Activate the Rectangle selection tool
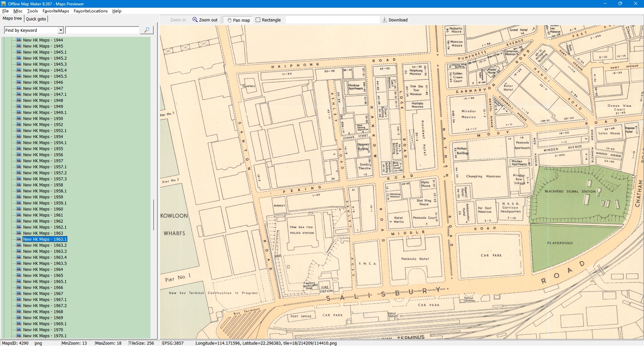The image size is (644, 346). (x=258, y=20)
